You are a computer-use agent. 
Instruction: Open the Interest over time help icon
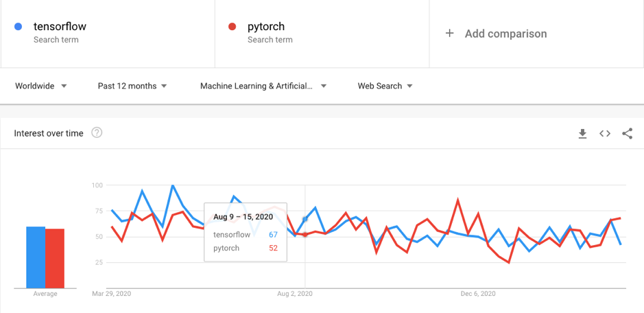click(97, 132)
